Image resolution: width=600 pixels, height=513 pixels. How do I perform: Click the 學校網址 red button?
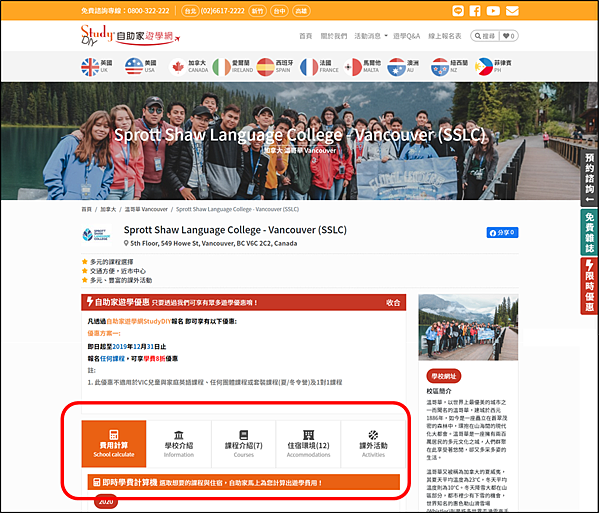[x=444, y=376]
